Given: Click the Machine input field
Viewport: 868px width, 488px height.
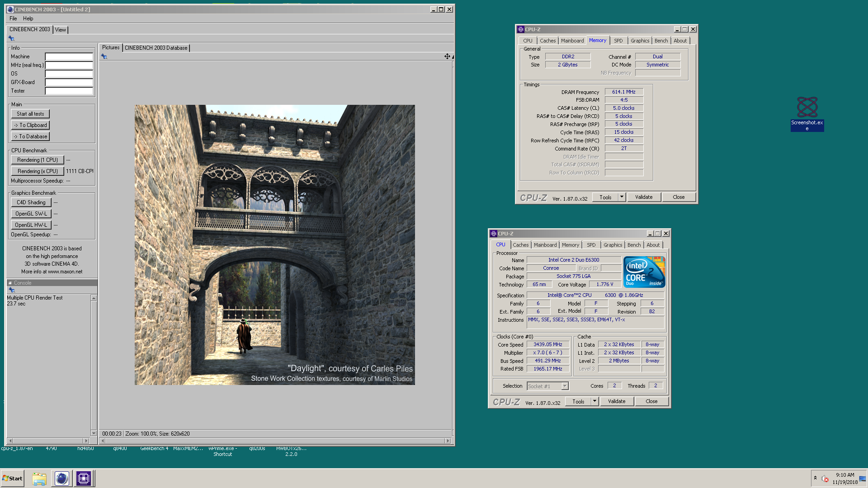Looking at the screenshot, I should click(69, 56).
